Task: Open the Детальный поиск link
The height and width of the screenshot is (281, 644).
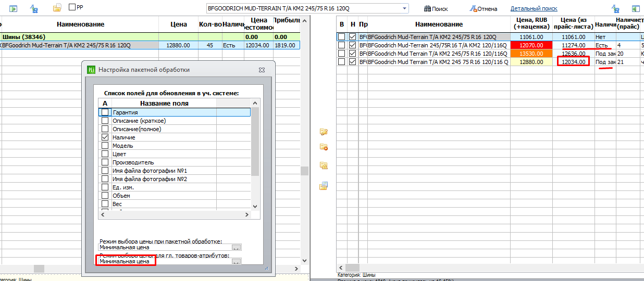Action: (534, 9)
